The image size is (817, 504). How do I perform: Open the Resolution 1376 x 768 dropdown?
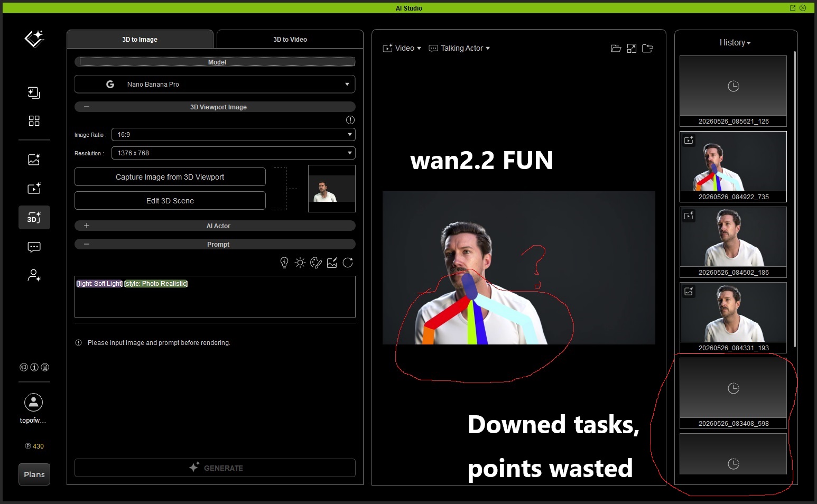click(233, 153)
